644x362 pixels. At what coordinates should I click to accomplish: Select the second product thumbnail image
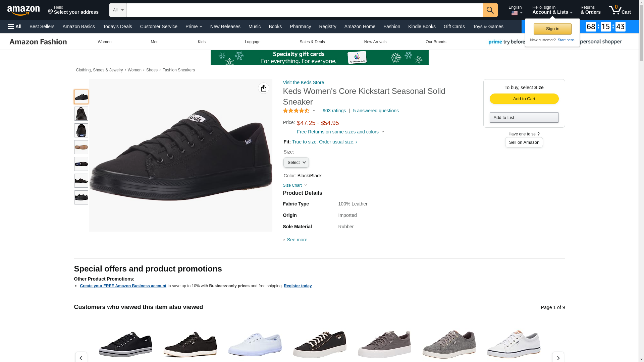click(x=81, y=114)
